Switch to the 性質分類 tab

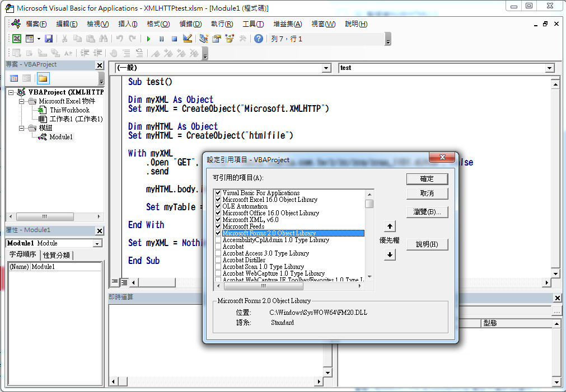[x=57, y=255]
